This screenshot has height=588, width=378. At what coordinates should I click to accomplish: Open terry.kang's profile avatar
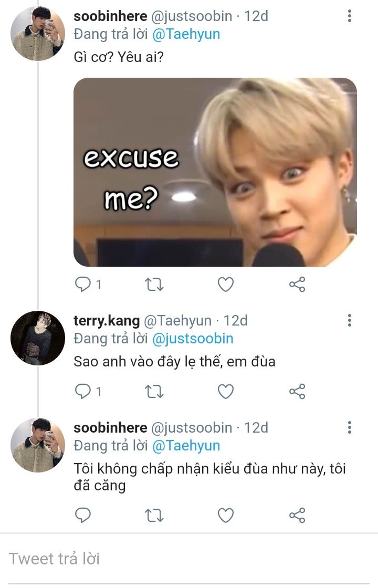pyautogui.click(x=37, y=338)
